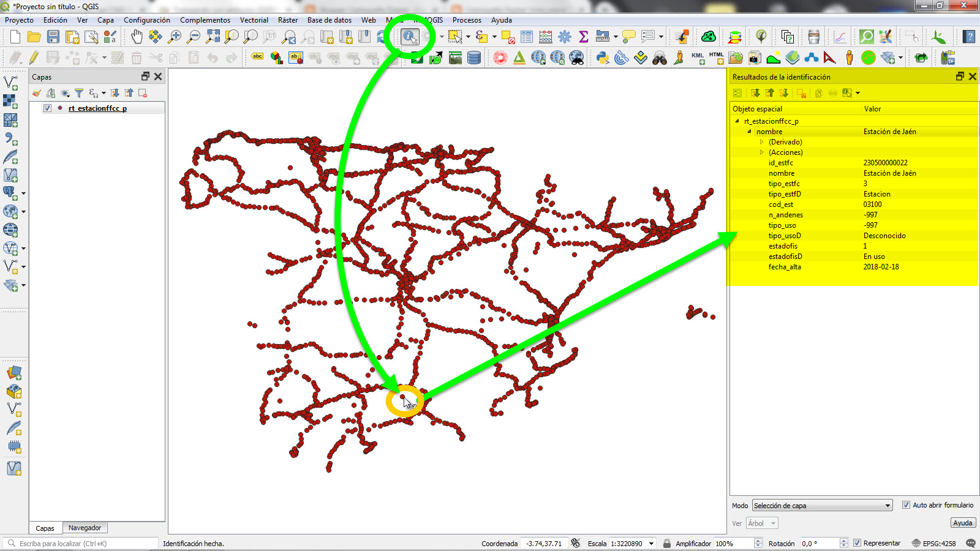Image resolution: width=980 pixels, height=551 pixels.
Task: Open the Layer Styling panel brush icon
Action: click(36, 93)
